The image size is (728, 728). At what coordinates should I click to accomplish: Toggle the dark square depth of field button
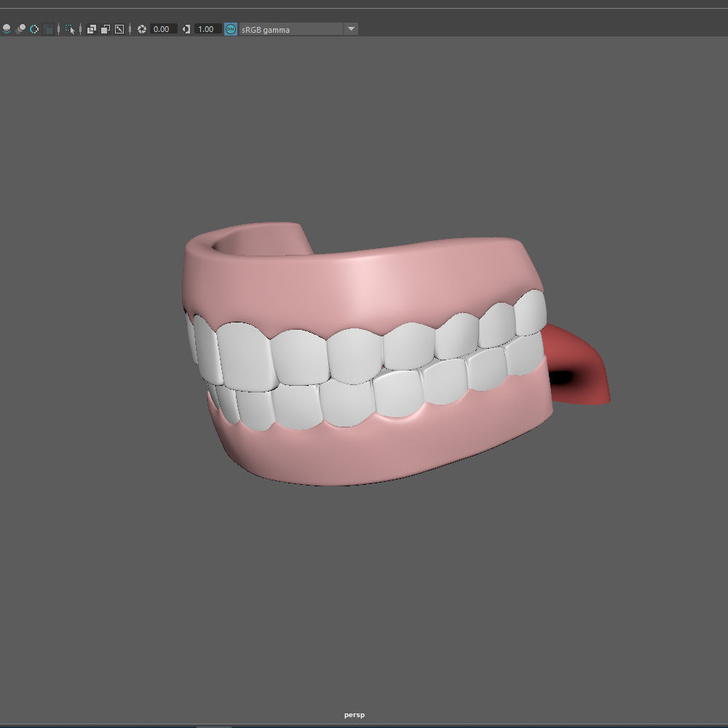(x=48, y=29)
